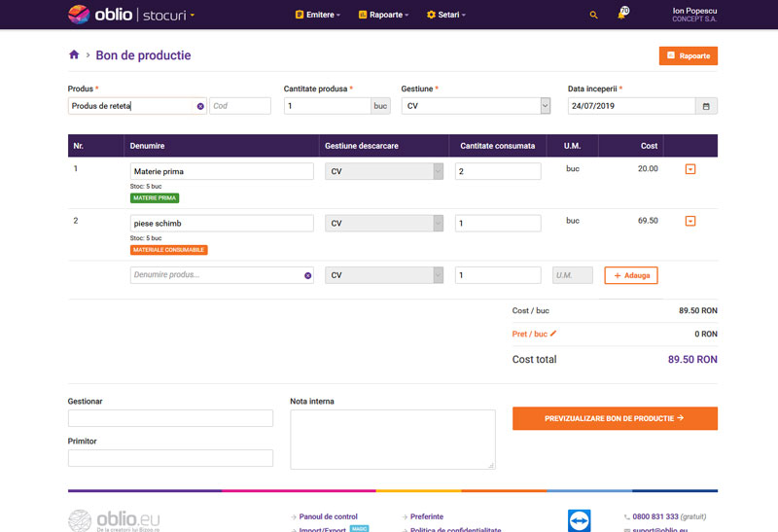Image resolution: width=778 pixels, height=532 pixels.
Task: Open the Rapoarte top menu
Action: point(383,15)
